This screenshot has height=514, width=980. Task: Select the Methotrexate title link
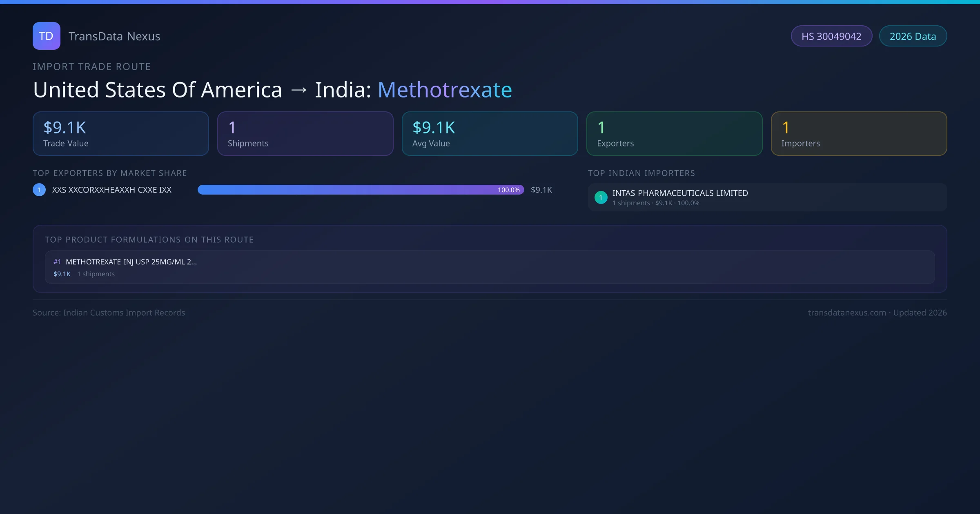(445, 89)
